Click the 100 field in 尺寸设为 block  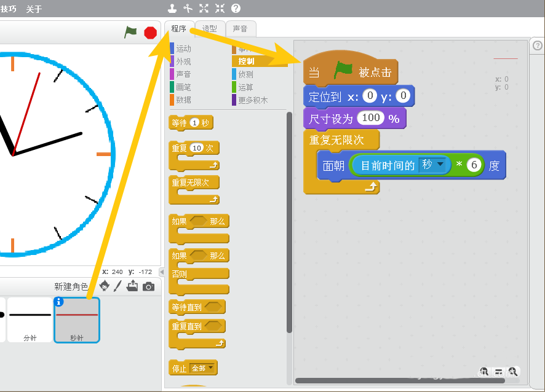click(370, 118)
